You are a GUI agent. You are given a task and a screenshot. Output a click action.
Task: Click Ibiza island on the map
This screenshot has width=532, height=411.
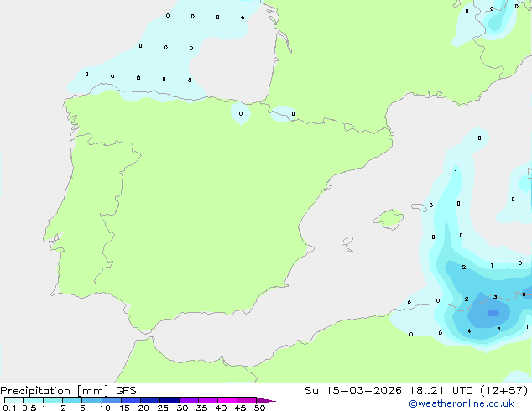347,242
